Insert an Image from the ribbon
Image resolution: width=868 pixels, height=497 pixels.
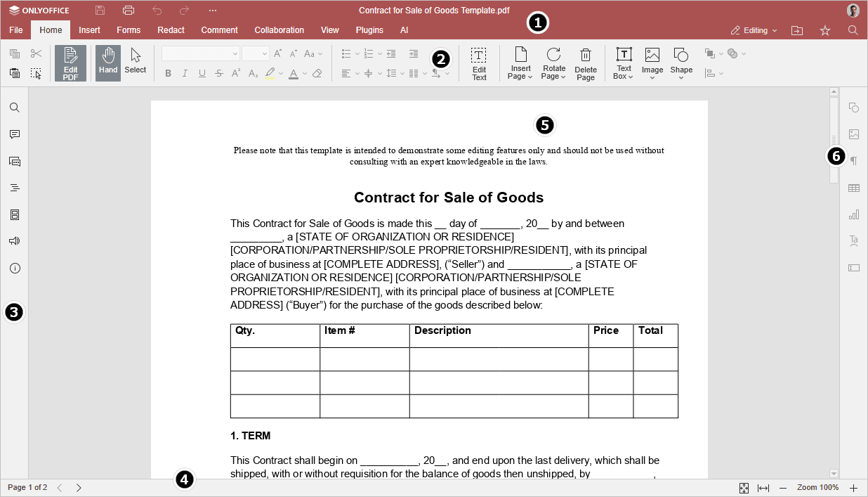652,64
